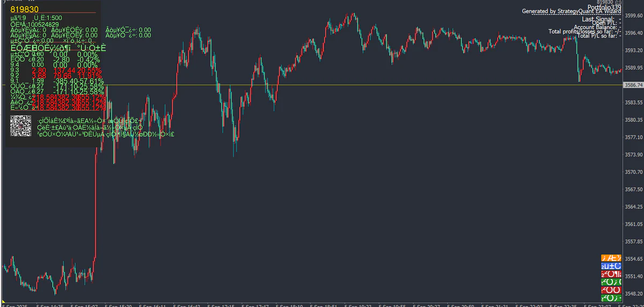This screenshot has width=644, height=307.
Task: Click the lower red button, fifth in stack
Action: (x=611, y=290)
